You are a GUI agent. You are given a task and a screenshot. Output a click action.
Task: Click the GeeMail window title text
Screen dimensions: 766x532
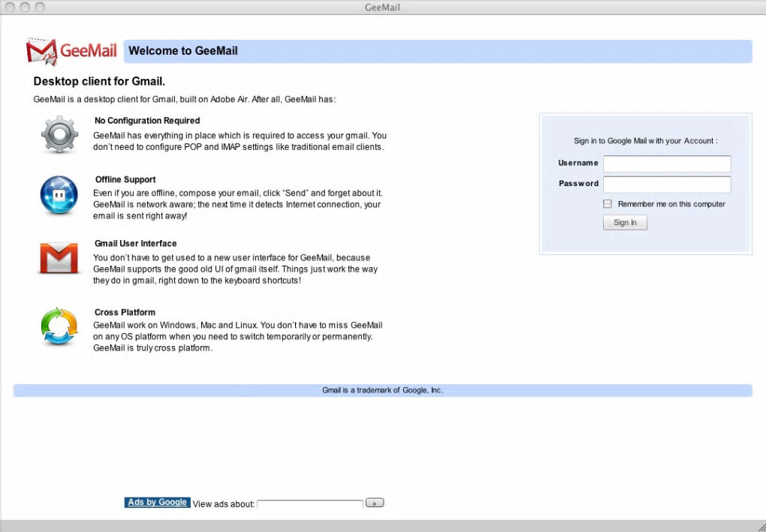(x=382, y=8)
